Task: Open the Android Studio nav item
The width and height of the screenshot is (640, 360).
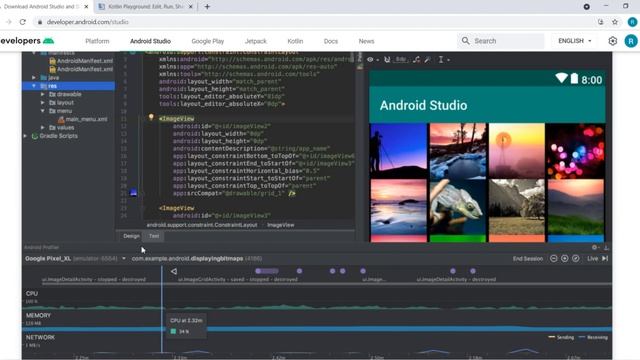Action: (150, 41)
